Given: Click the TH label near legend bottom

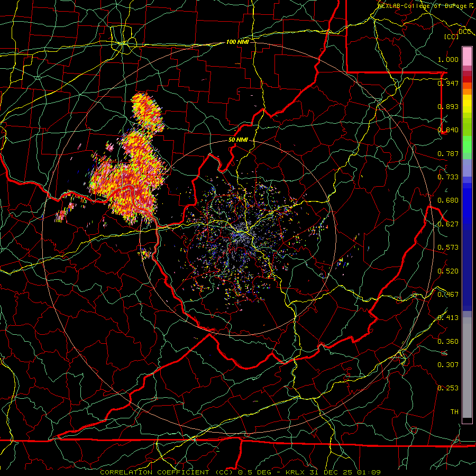Looking at the screenshot, I should pos(454,412).
